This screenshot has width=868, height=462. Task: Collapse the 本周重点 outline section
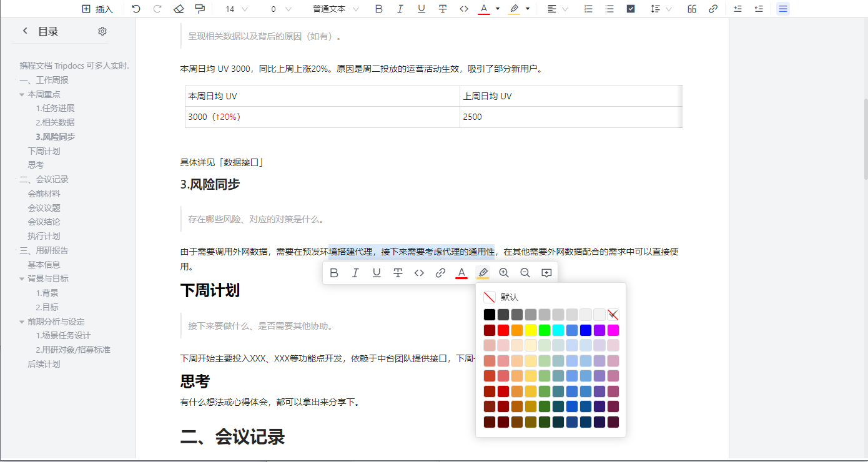pos(22,94)
